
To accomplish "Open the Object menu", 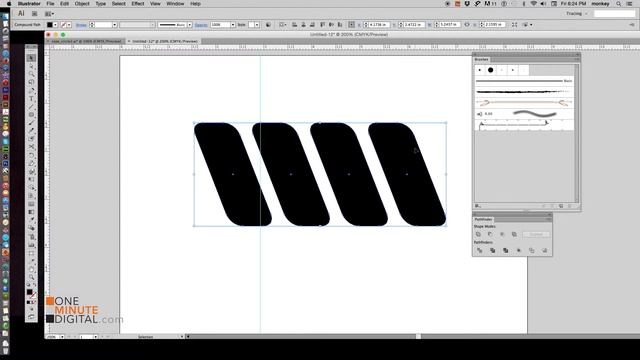I will click(82, 4).
